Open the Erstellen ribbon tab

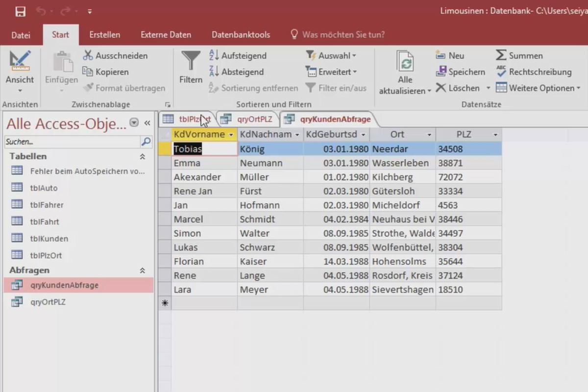coord(104,35)
